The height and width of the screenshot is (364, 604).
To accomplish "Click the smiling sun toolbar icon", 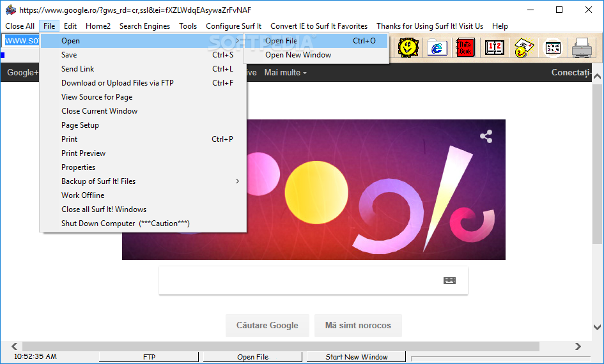I will point(408,48).
